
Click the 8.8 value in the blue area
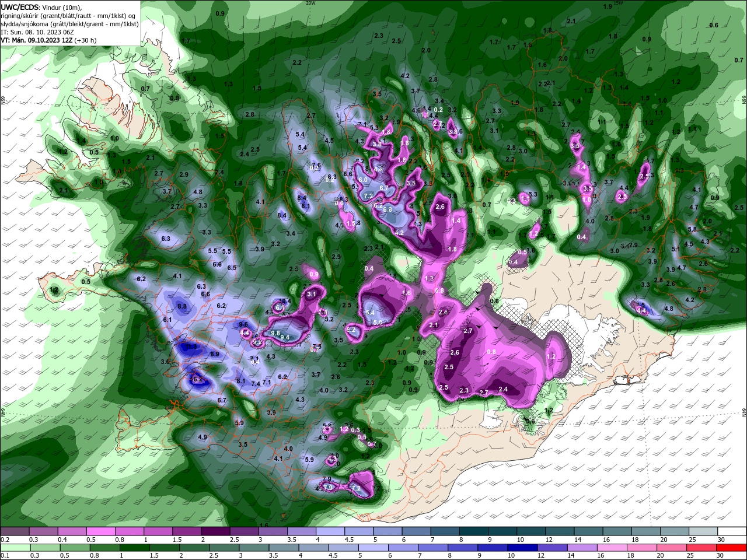pos(182,306)
